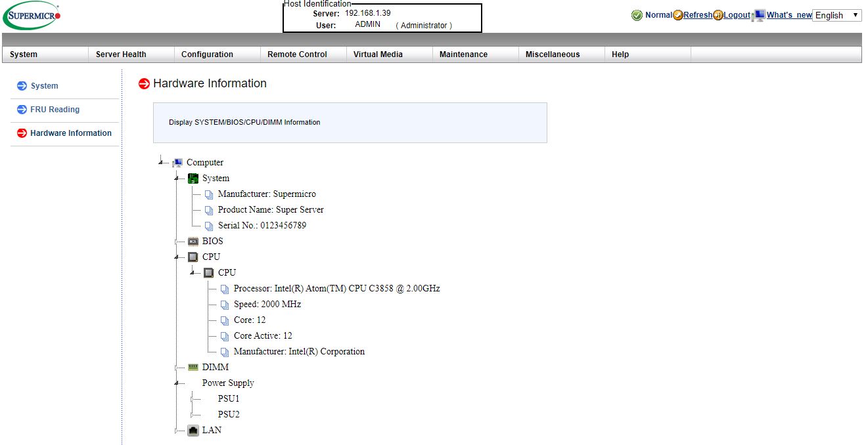Open the Miscellaneous menu
This screenshot has width=868, height=445.
click(562, 54)
